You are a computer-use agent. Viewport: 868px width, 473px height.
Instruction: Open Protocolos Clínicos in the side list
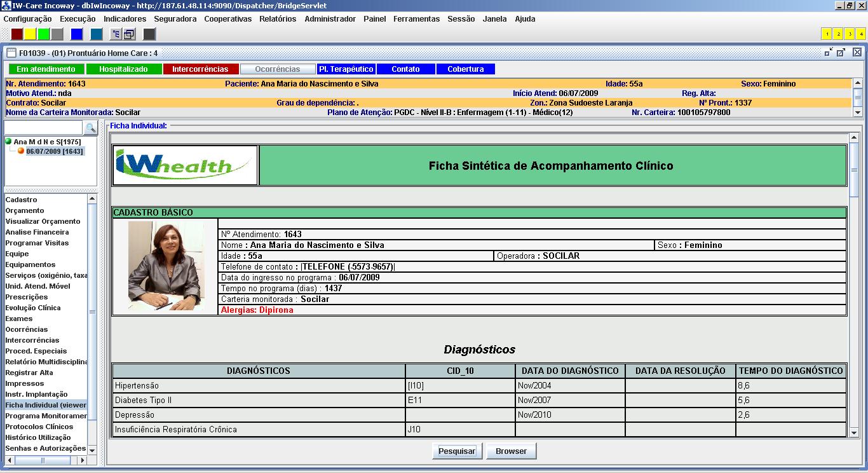39,427
